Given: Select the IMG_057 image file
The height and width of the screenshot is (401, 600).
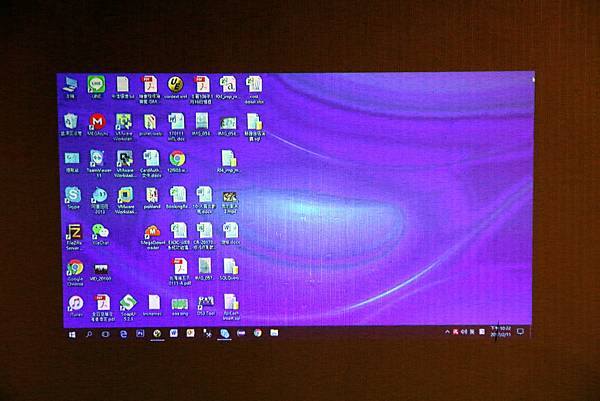Looking at the screenshot, I should [204, 269].
